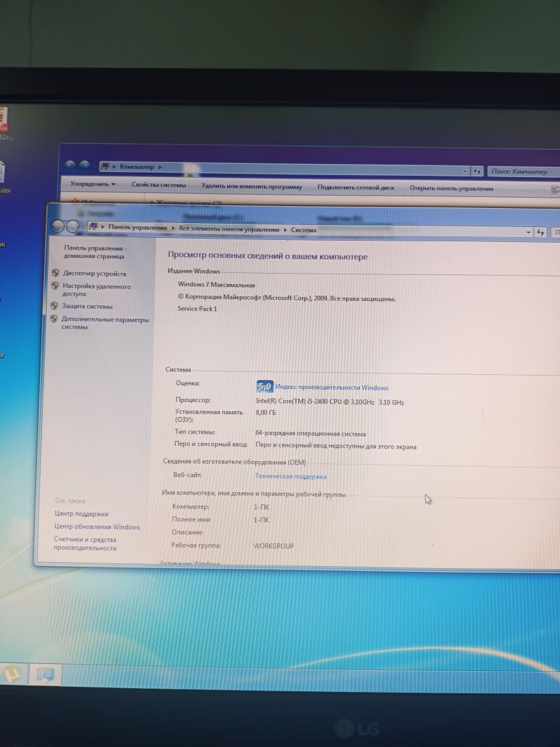Click shield icon beside Защита системы
560x747 pixels.
54,306
